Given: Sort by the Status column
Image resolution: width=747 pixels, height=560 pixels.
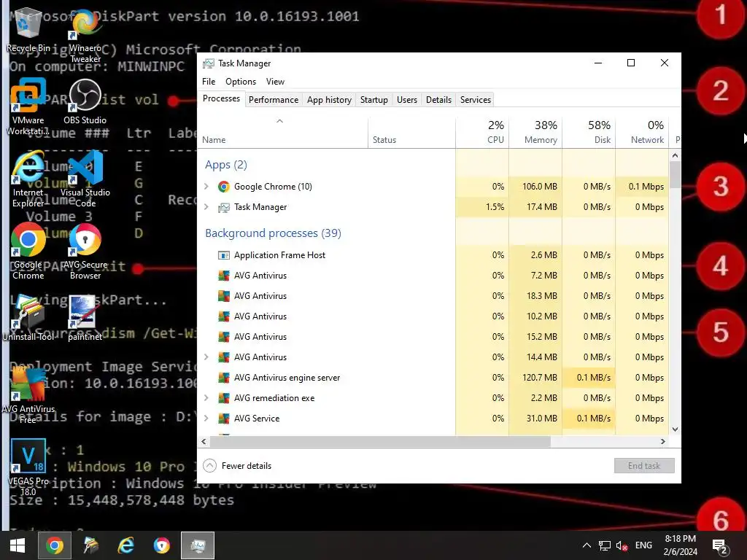Looking at the screenshot, I should click(x=411, y=133).
